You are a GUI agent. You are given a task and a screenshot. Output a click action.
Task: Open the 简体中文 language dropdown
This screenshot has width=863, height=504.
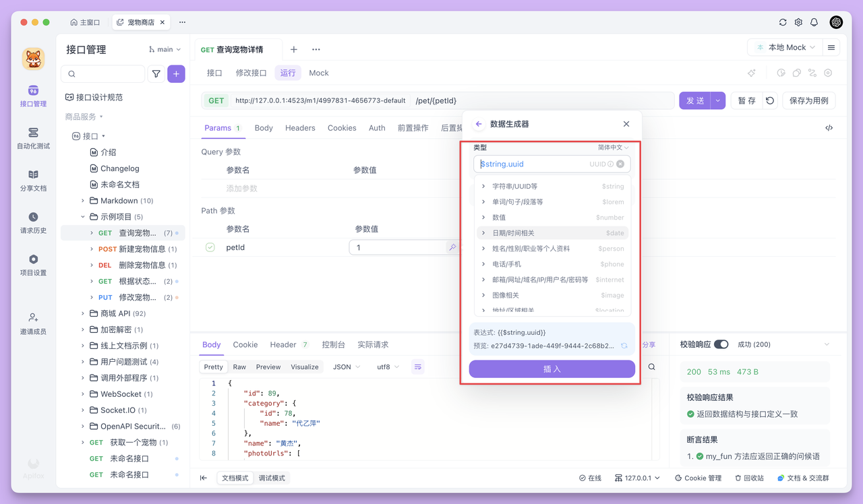614,148
